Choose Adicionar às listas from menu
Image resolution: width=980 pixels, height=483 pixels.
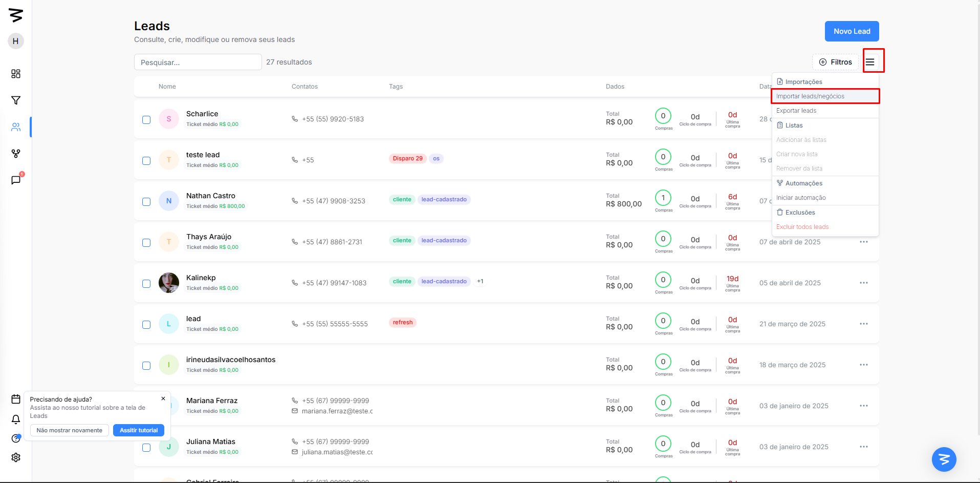(x=825, y=140)
